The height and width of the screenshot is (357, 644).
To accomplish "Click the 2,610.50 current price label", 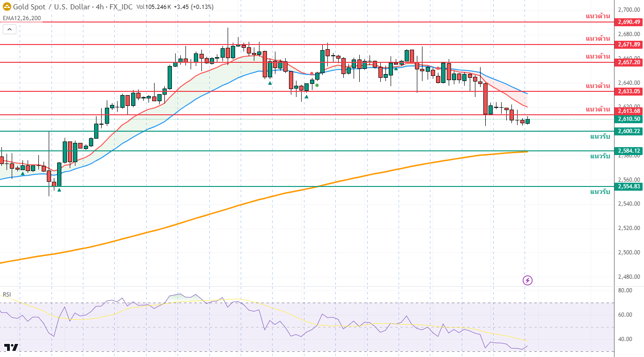I will (x=629, y=119).
